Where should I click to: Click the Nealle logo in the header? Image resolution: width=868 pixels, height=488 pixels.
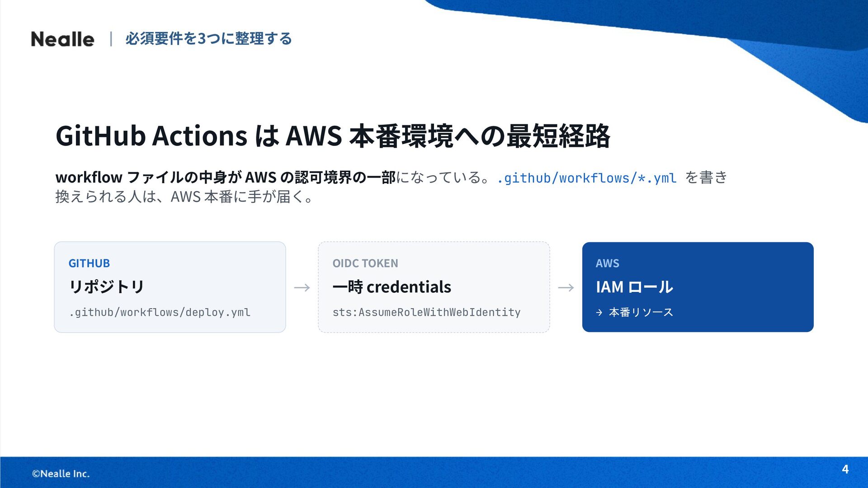[x=62, y=39]
